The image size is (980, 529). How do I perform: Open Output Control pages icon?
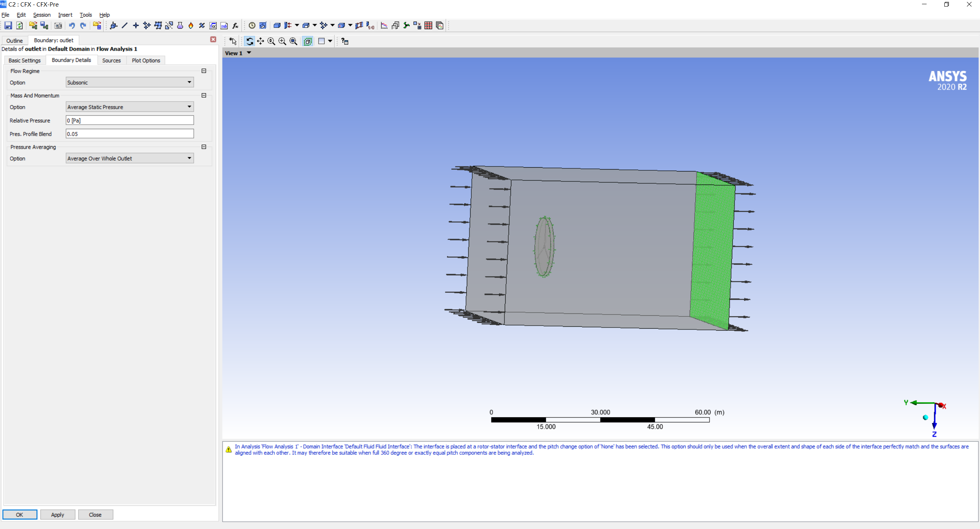coord(395,25)
